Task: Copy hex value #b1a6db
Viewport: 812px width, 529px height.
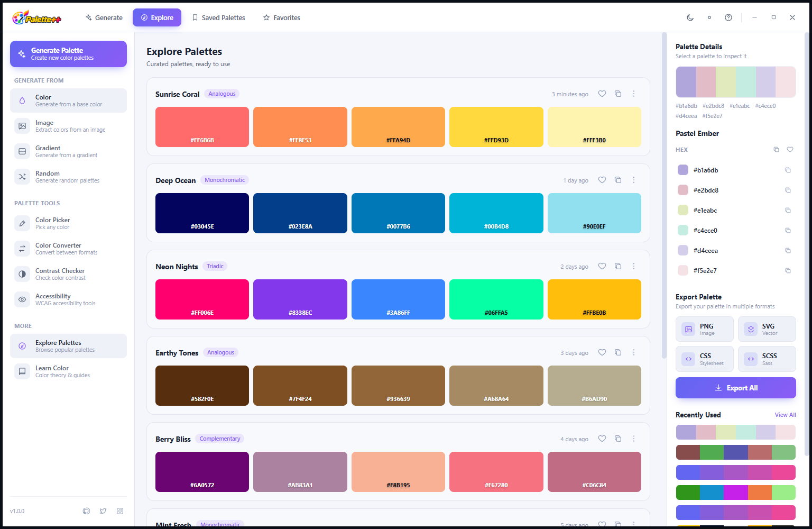Action: pos(788,170)
